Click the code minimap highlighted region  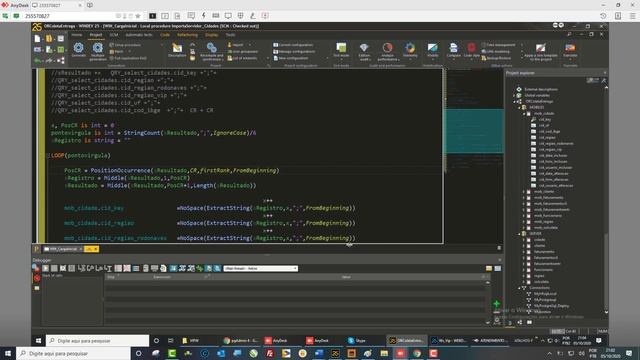474,131
